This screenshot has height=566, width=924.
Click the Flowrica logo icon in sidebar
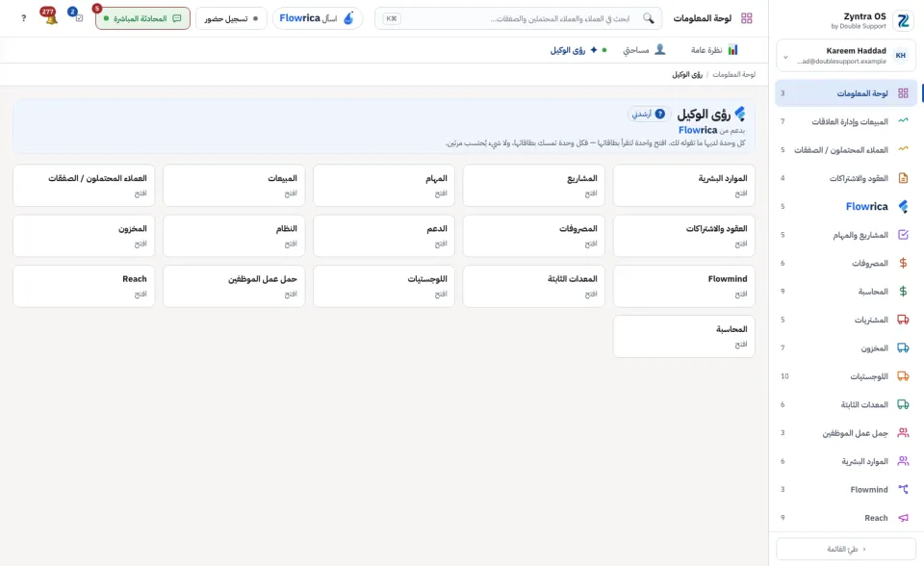tap(903, 206)
